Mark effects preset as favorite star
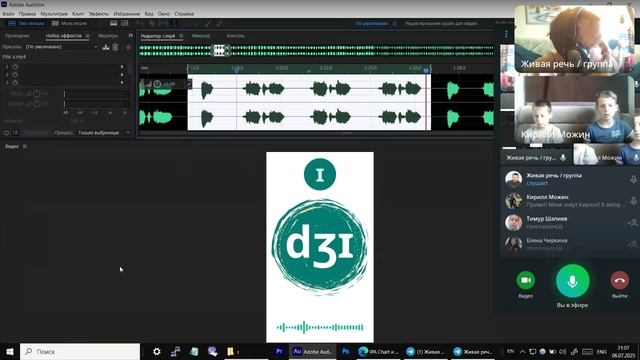Image resolution: width=640 pixels, height=360 pixels. [x=128, y=47]
